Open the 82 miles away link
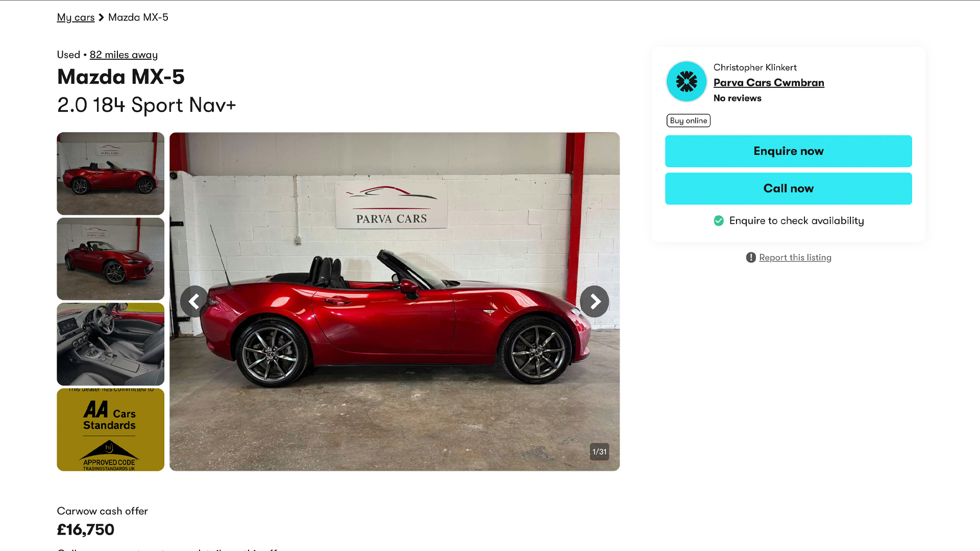980x551 pixels. [124, 55]
